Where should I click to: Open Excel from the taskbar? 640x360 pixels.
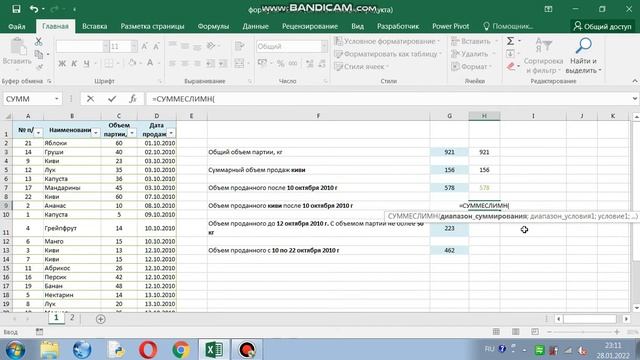[213, 350]
